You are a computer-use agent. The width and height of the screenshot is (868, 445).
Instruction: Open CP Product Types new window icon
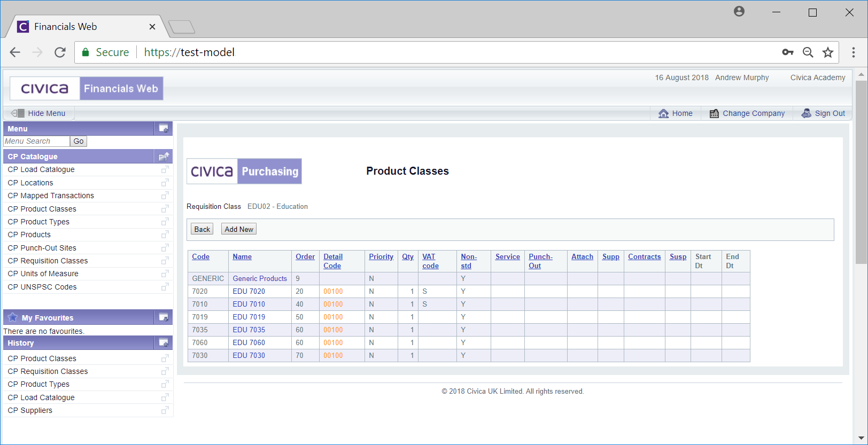pos(165,222)
